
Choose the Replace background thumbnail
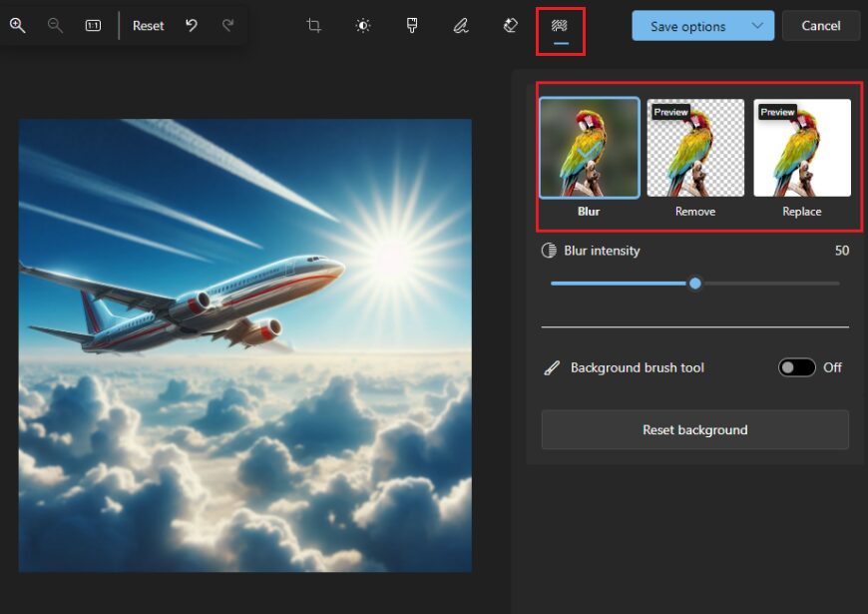click(802, 148)
